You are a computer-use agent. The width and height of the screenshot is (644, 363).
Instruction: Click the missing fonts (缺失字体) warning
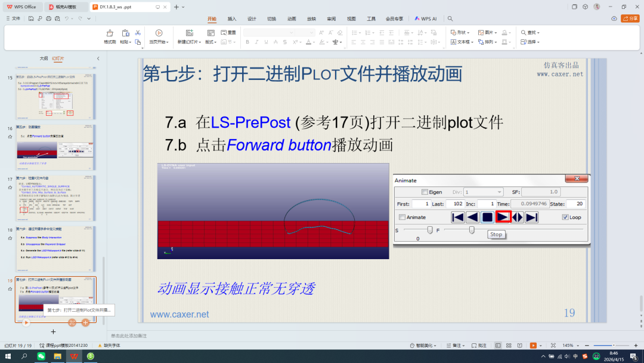point(109,346)
